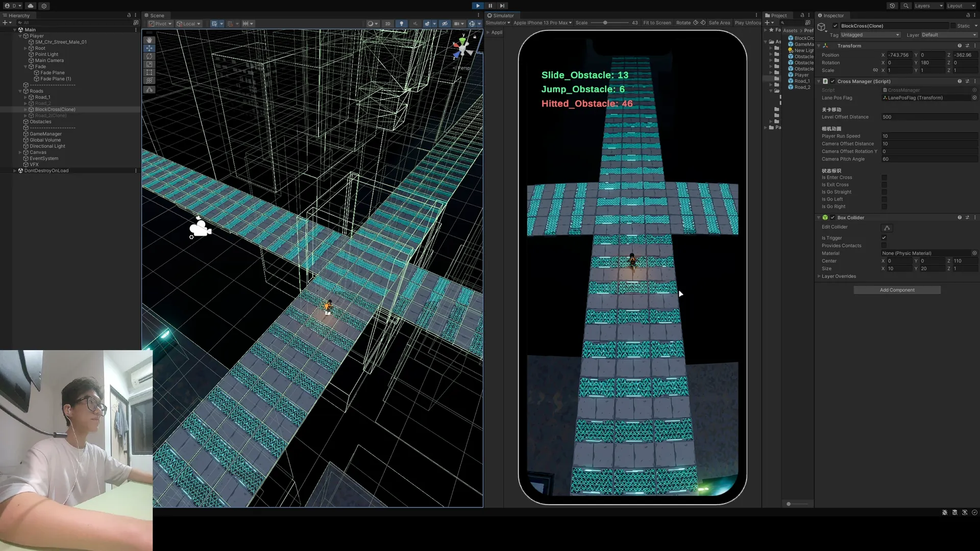Step one frame with the Step button
Viewport: 980px width, 551px height.
(502, 6)
